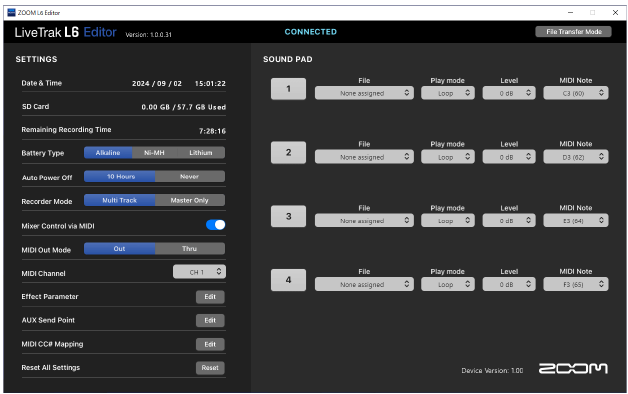Screen dimensions: 628x394
Task: Open MIDI Note F3 (65) dropdown
Action: (576, 284)
